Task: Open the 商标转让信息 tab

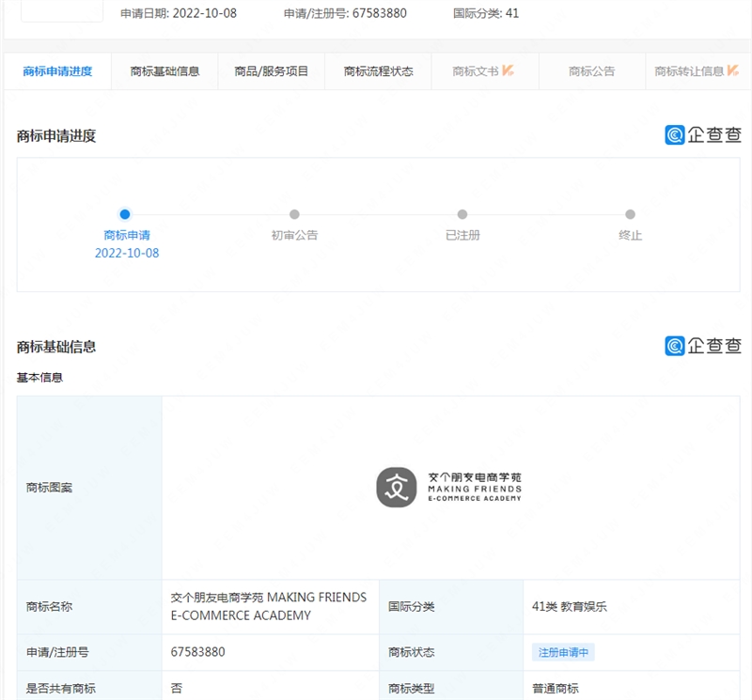Action: click(697, 71)
